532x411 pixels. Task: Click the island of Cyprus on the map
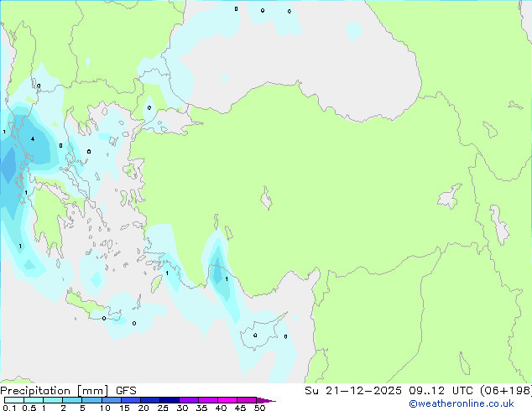pos(261,333)
